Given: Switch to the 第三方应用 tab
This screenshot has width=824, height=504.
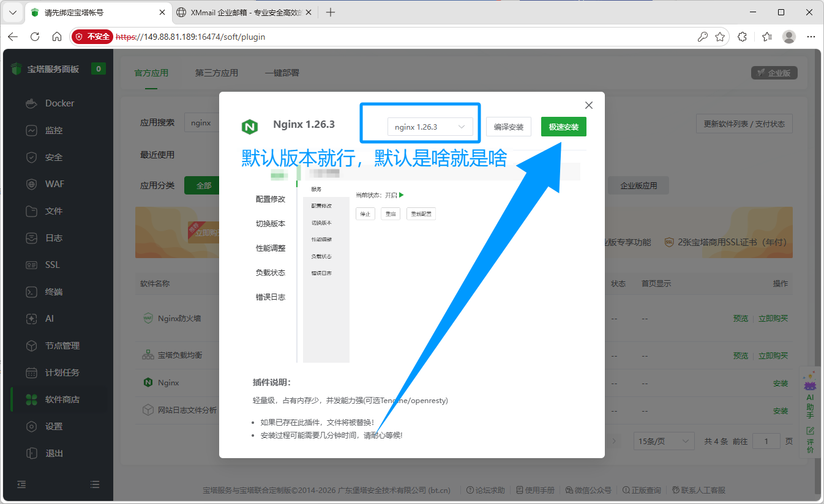Looking at the screenshot, I should pos(217,73).
